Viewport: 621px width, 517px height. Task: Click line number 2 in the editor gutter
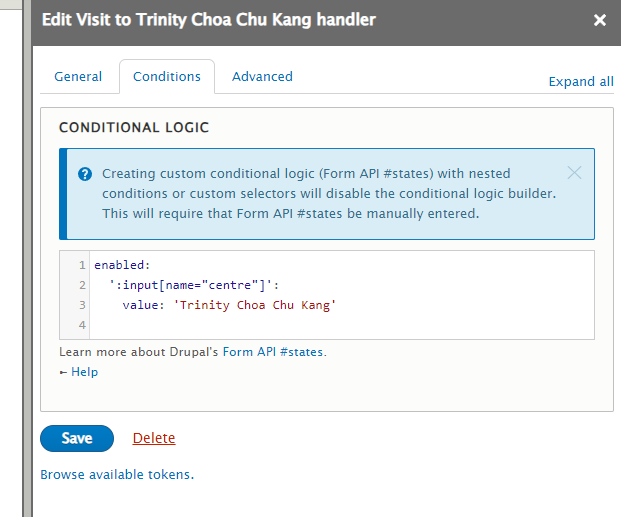[82, 285]
